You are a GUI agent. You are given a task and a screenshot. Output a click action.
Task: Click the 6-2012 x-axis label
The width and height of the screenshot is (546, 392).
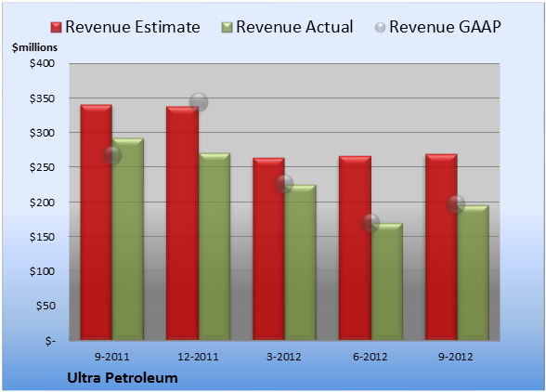pyautogui.click(x=370, y=357)
